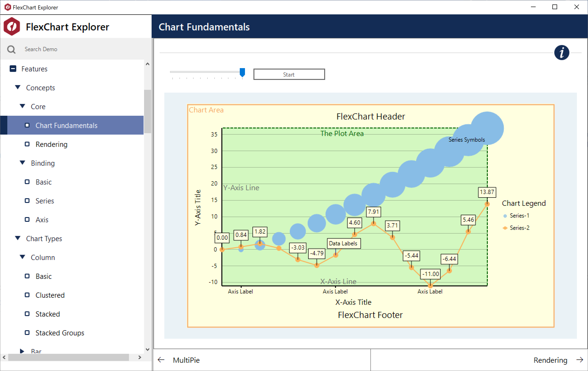The width and height of the screenshot is (588, 371).
Task: Click the search magnifier icon
Action: pyautogui.click(x=11, y=49)
